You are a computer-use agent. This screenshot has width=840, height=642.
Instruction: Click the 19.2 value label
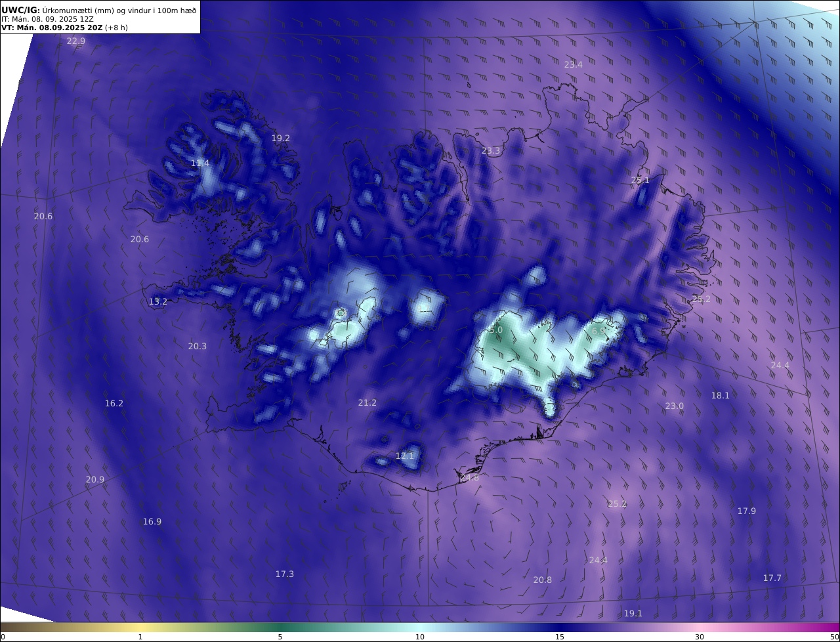click(x=281, y=138)
